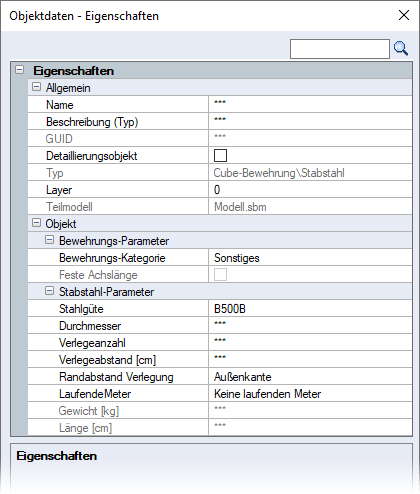Click the Durchmesser value field
Screen dimensions: 420x494
click(310, 326)
